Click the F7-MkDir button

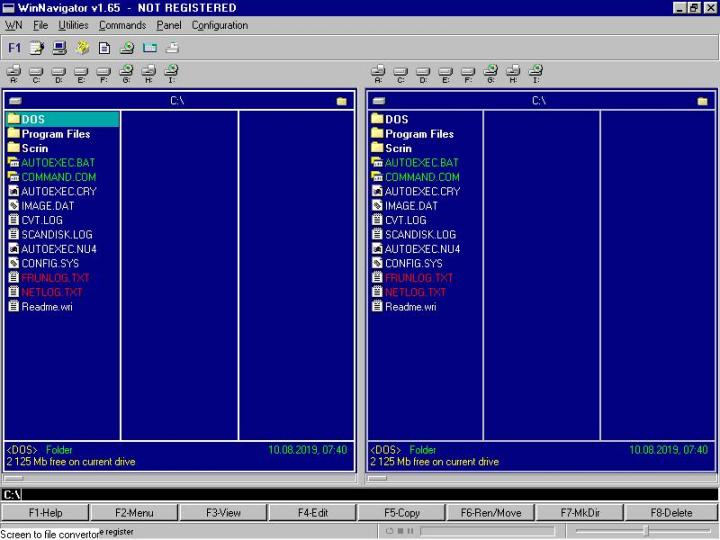tap(579, 513)
